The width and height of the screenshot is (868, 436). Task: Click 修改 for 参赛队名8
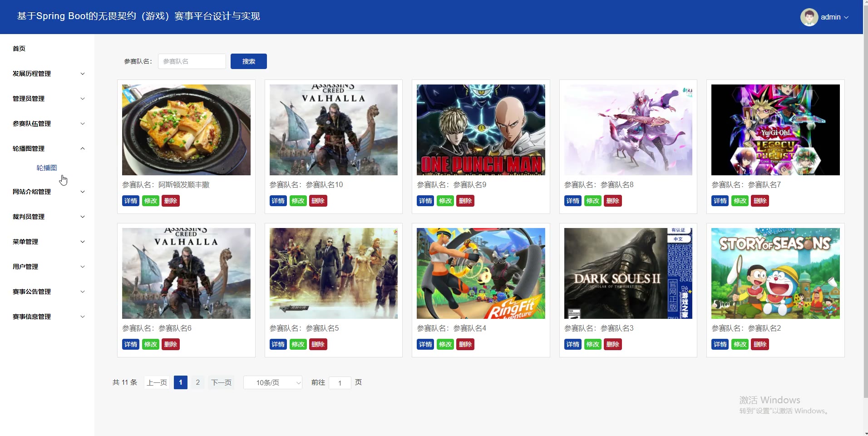pyautogui.click(x=593, y=201)
